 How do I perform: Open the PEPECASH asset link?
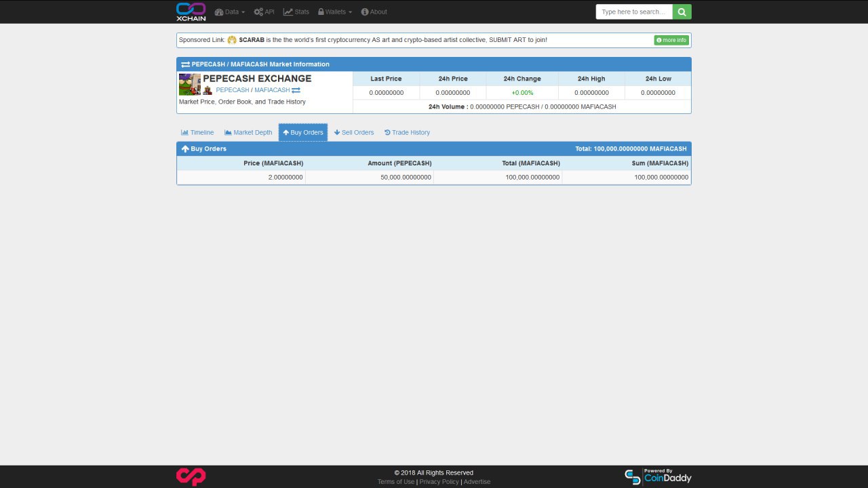coord(233,90)
